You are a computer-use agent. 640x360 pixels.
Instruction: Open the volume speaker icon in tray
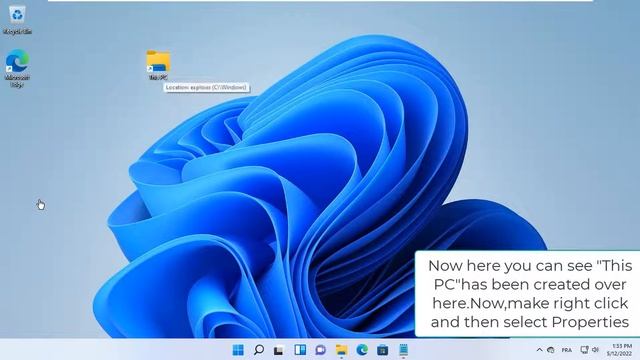tap(596, 350)
